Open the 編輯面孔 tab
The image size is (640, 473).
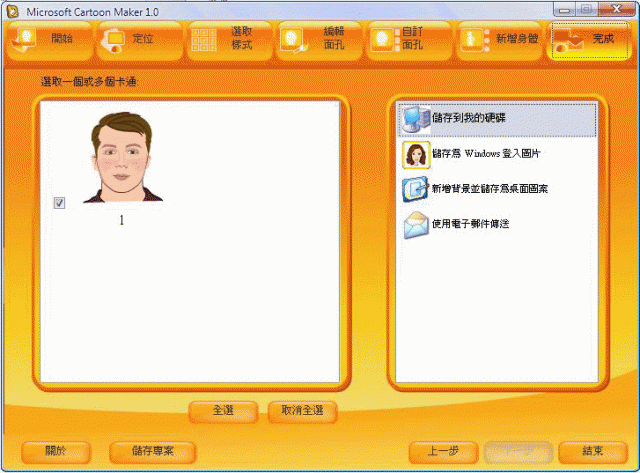point(319,40)
